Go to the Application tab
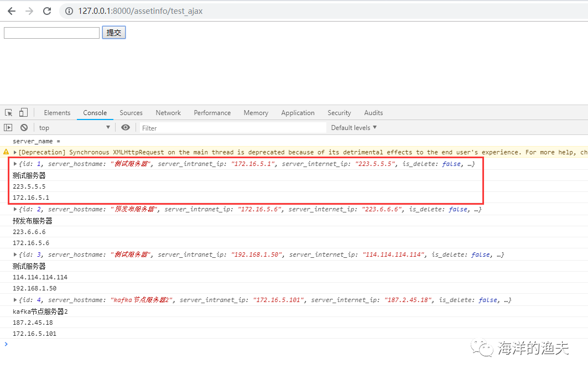 298,113
